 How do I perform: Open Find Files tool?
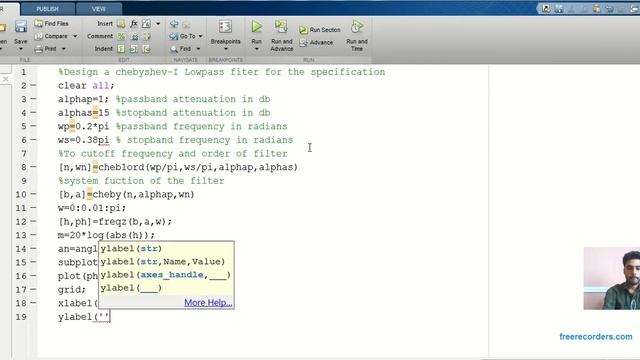[x=52, y=24]
